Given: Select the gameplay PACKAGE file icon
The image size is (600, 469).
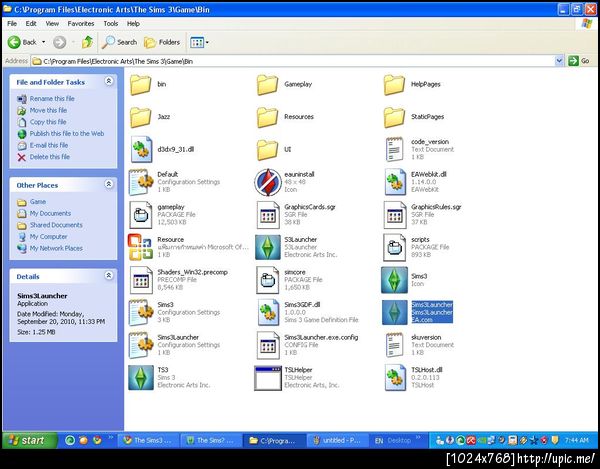Looking at the screenshot, I should pos(141,215).
